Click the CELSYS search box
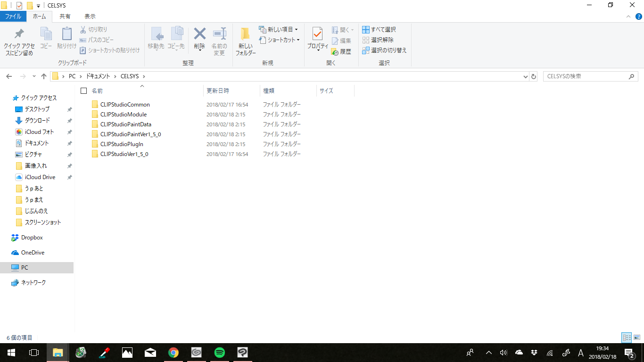The height and width of the screenshot is (362, 644). tap(585, 76)
